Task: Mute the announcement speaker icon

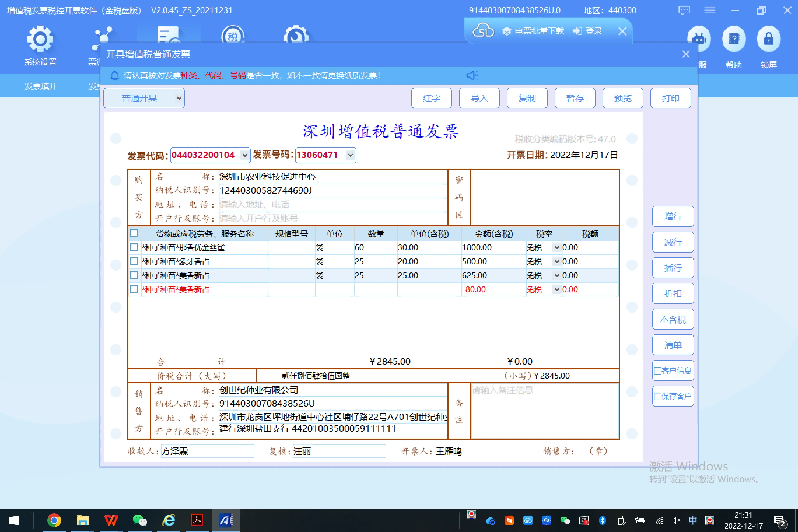Action: (x=472, y=75)
